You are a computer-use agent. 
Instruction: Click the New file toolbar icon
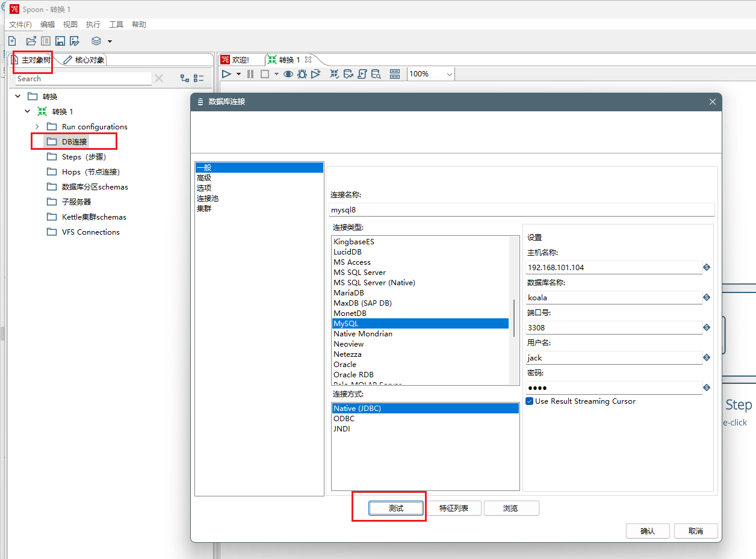pos(12,41)
